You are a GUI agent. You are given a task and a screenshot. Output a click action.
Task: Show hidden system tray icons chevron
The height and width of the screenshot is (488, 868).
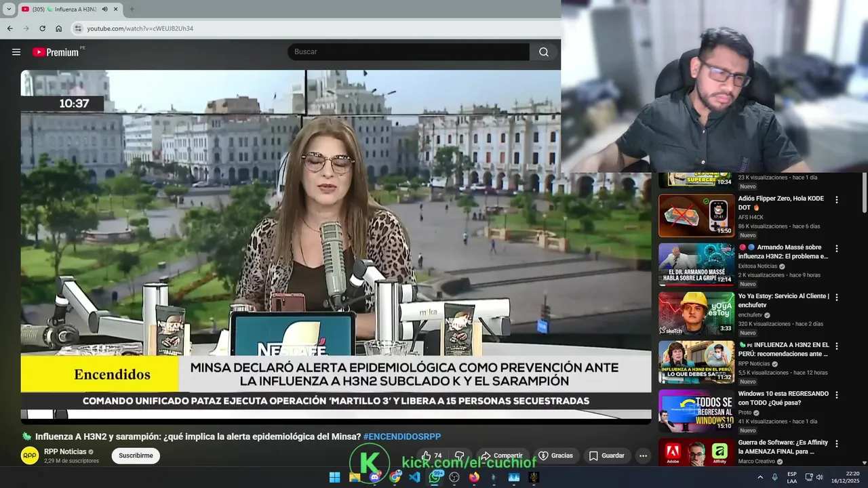[x=759, y=477]
